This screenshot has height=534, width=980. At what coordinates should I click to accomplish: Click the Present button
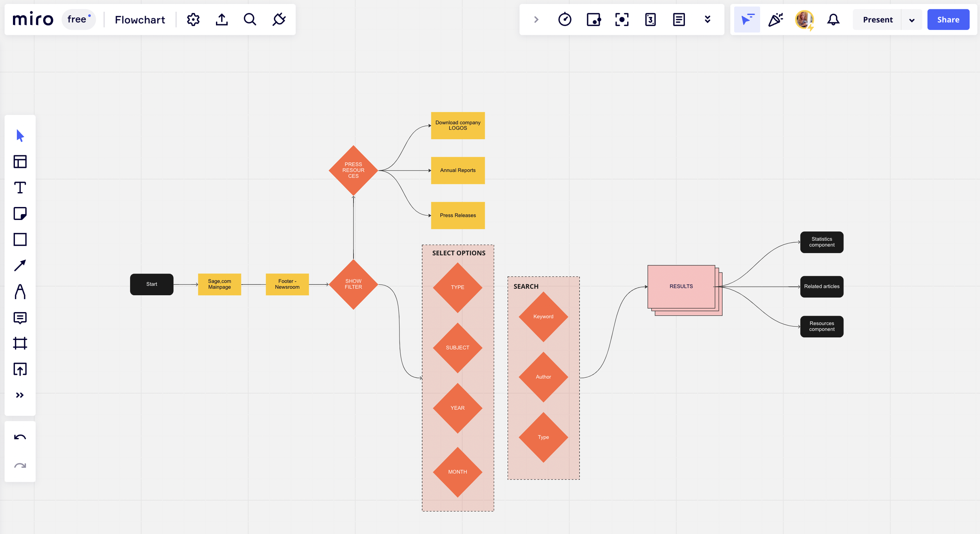(878, 20)
